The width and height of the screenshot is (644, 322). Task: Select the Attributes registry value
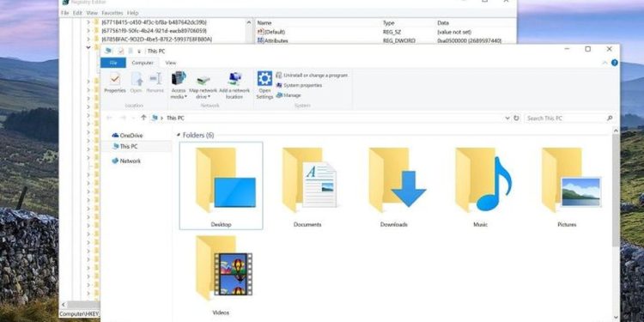[x=273, y=40]
